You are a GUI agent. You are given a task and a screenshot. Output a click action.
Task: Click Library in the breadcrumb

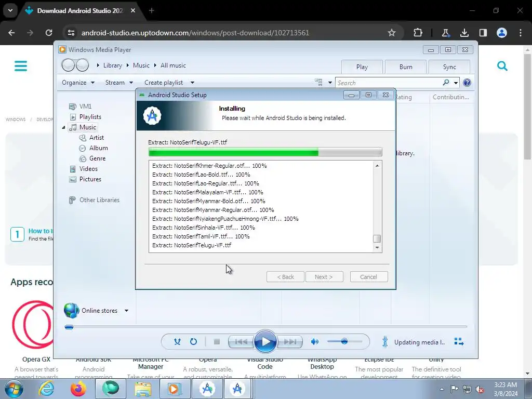point(113,65)
